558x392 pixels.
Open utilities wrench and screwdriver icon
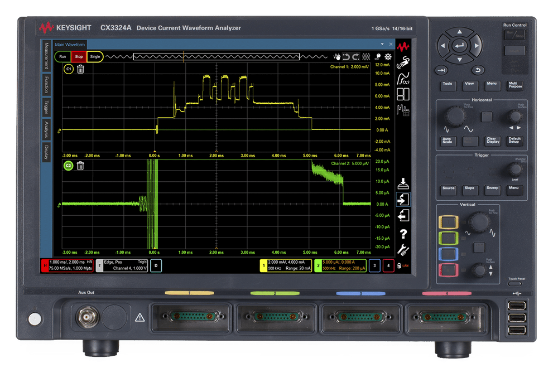403,250
